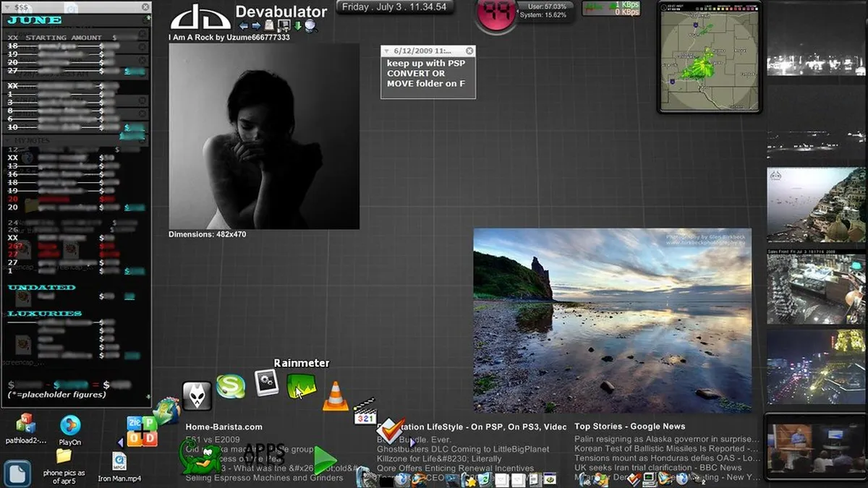This screenshot has height=488, width=868.
Task: Click Devabulator next image arrow
Action: [x=255, y=26]
